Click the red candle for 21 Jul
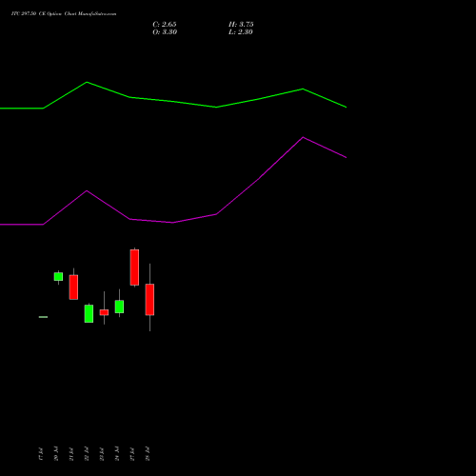This screenshot has height=476, width=476. click(73, 287)
